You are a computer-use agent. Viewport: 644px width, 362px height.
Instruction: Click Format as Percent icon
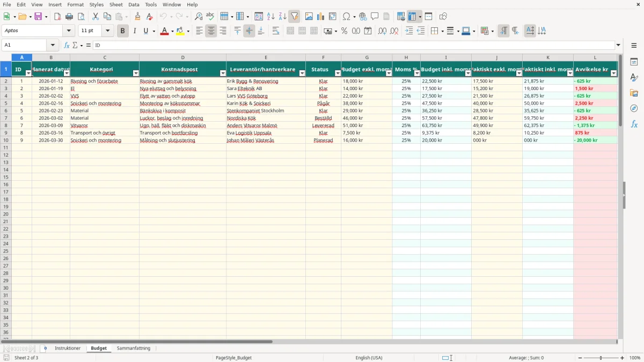(344, 31)
